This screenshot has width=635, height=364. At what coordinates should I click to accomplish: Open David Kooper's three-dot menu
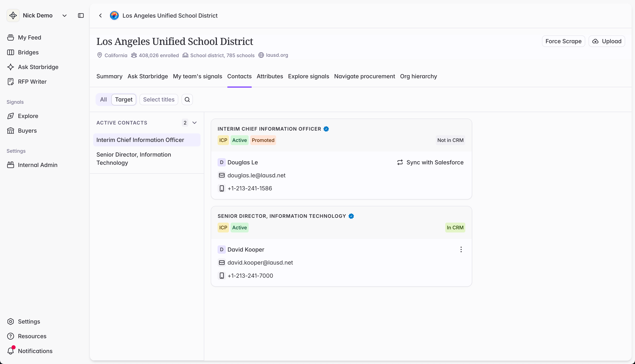(x=461, y=250)
